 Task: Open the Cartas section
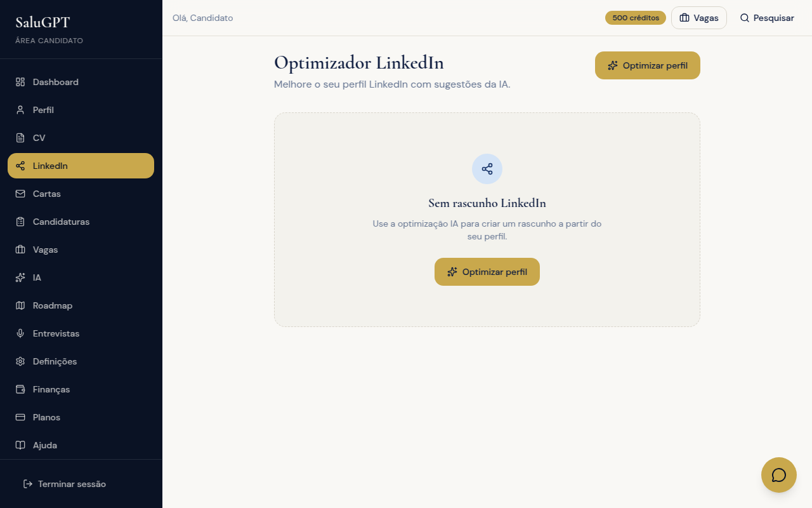click(81, 194)
